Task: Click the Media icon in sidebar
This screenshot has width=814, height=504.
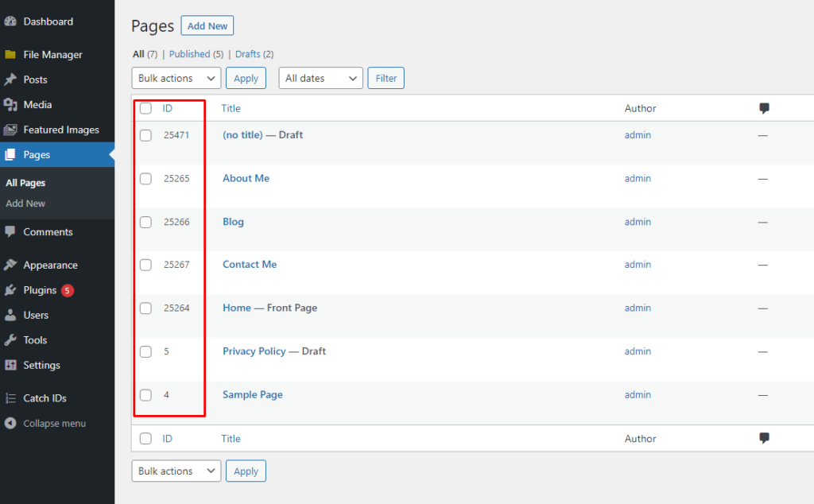Action: pyautogui.click(x=10, y=104)
